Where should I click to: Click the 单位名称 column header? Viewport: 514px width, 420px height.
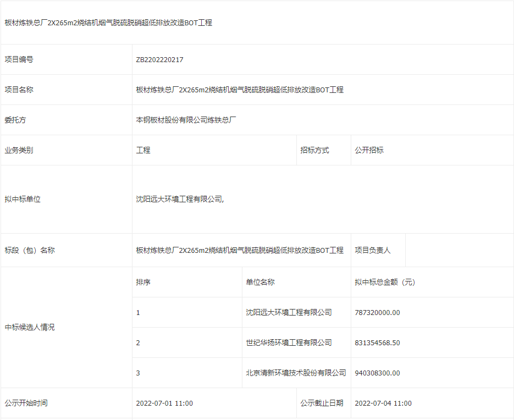pos(260,282)
